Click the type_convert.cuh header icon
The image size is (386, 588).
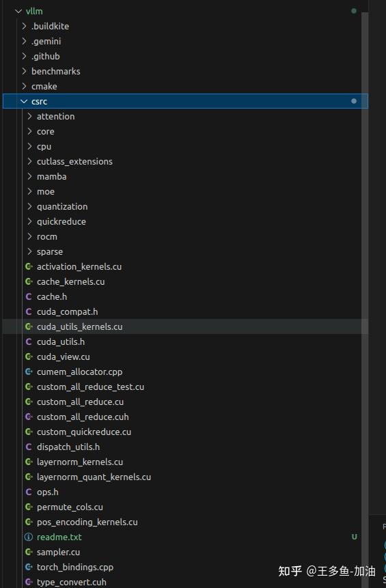(x=29, y=582)
